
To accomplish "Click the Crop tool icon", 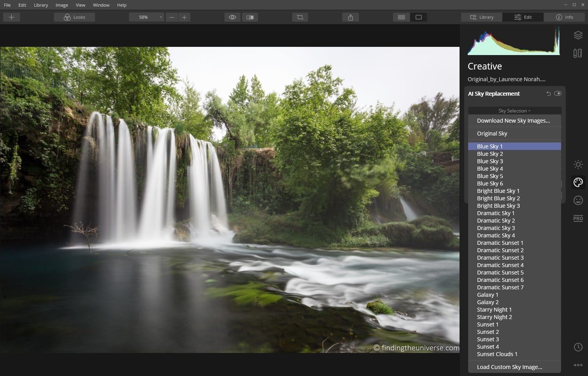I will [300, 17].
